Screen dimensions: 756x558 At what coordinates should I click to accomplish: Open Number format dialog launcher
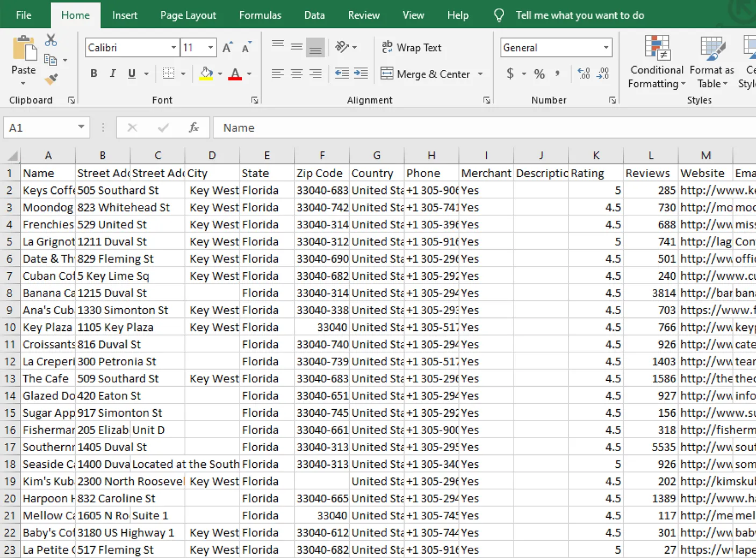613,100
